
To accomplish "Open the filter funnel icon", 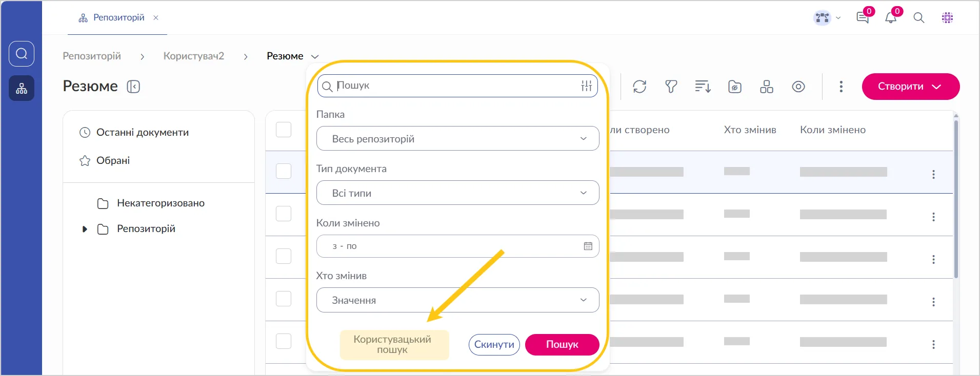I will pos(671,87).
